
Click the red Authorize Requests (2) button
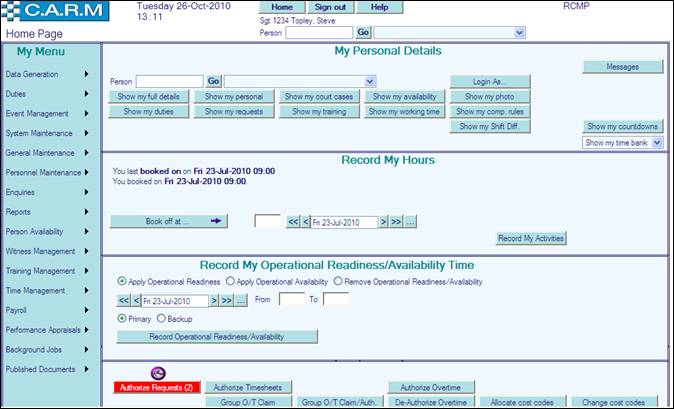tap(157, 387)
